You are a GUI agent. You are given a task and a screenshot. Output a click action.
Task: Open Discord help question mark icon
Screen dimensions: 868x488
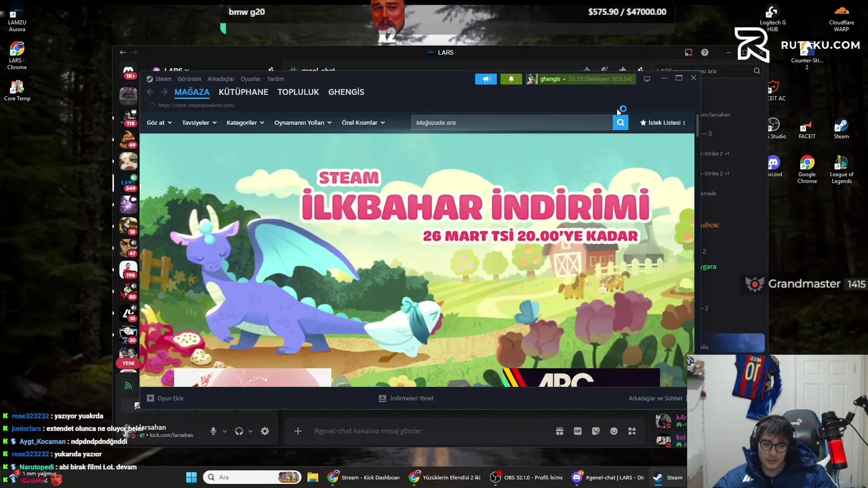[705, 52]
